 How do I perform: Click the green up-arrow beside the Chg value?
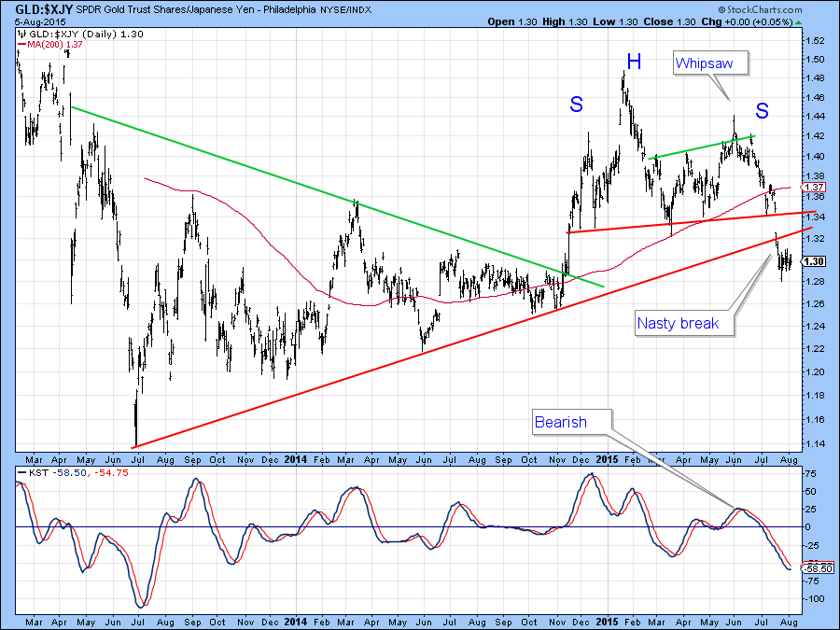[799, 22]
